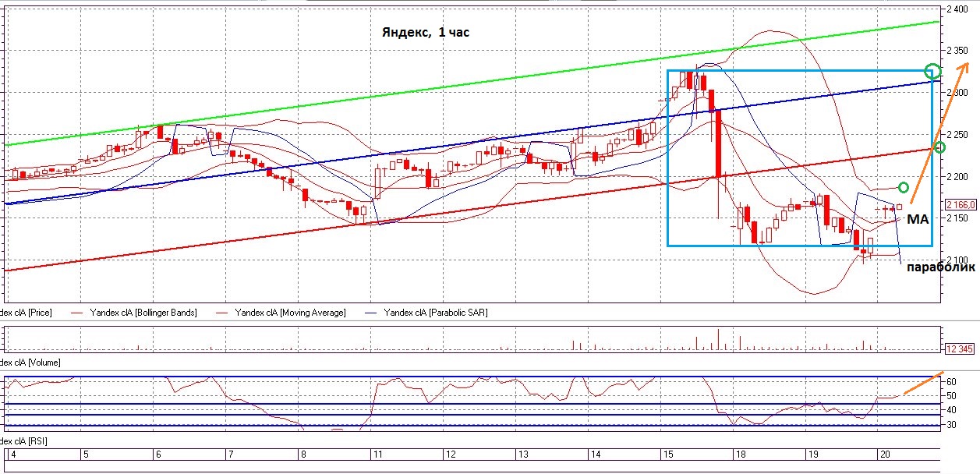Screen dimensions: 980x474
Task: Select date 12 on the time axis
Action: click(x=450, y=455)
